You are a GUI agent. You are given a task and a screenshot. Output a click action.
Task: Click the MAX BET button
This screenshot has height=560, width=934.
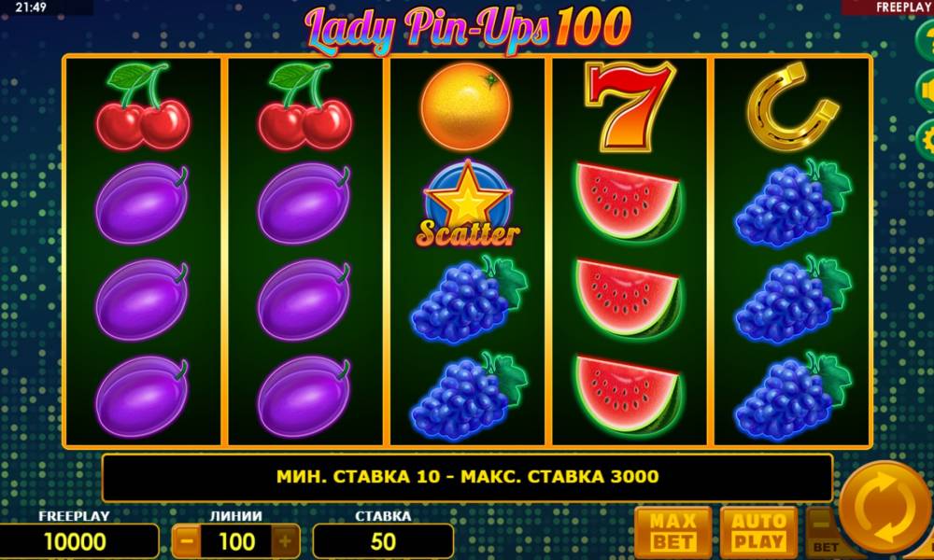[x=672, y=531]
